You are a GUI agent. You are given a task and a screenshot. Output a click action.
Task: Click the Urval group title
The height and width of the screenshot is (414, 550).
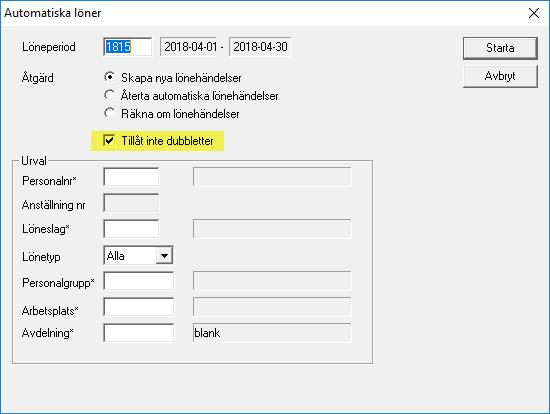34,161
